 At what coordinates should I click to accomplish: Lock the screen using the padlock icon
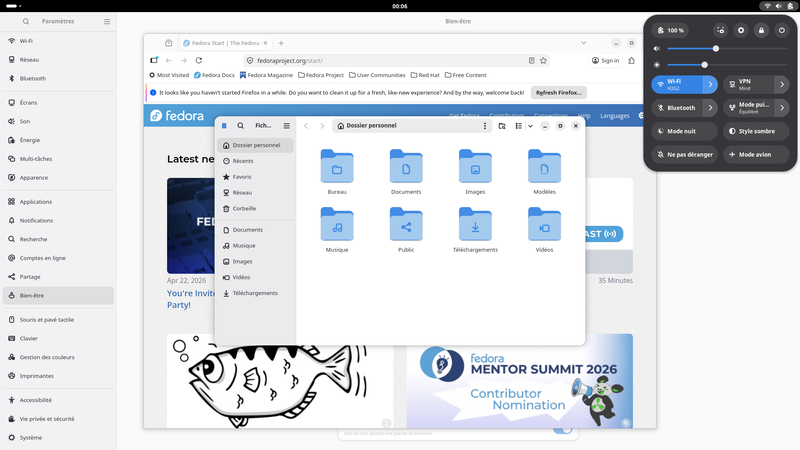[761, 31]
